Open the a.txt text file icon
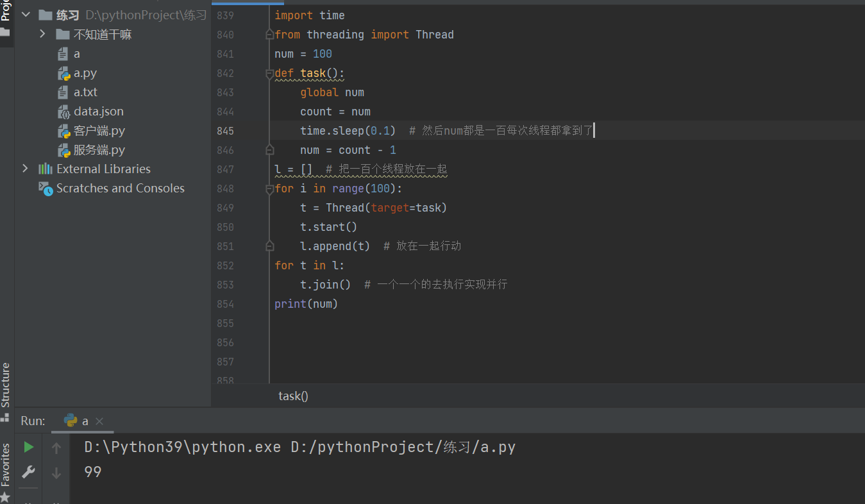The image size is (865, 504). (x=63, y=92)
